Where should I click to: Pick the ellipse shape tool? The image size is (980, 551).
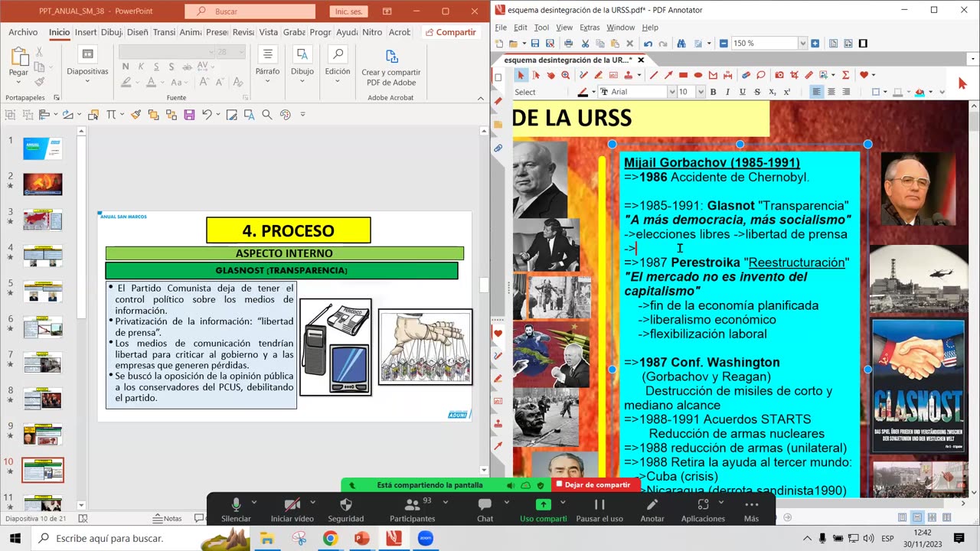point(698,75)
